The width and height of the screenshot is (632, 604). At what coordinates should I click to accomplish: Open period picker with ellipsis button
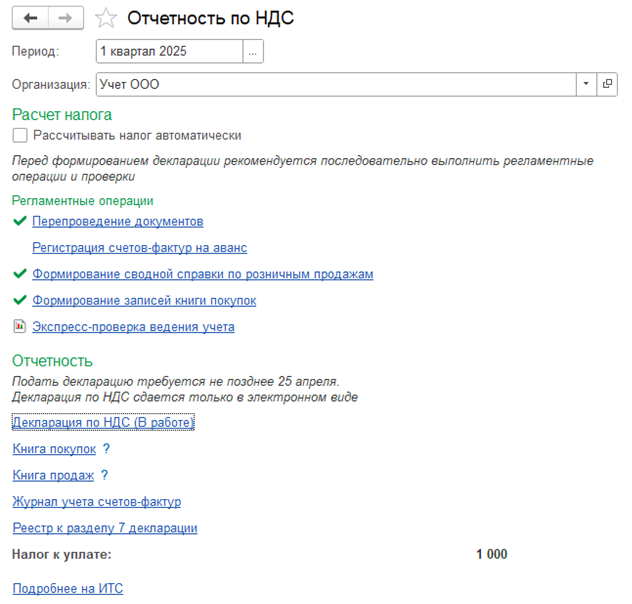[253, 51]
